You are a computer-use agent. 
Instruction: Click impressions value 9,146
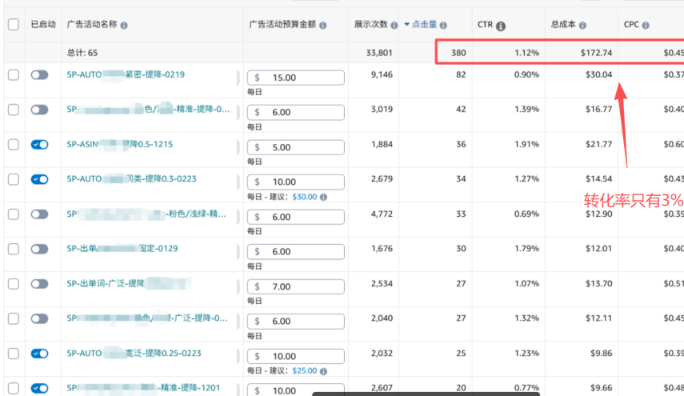(x=382, y=75)
